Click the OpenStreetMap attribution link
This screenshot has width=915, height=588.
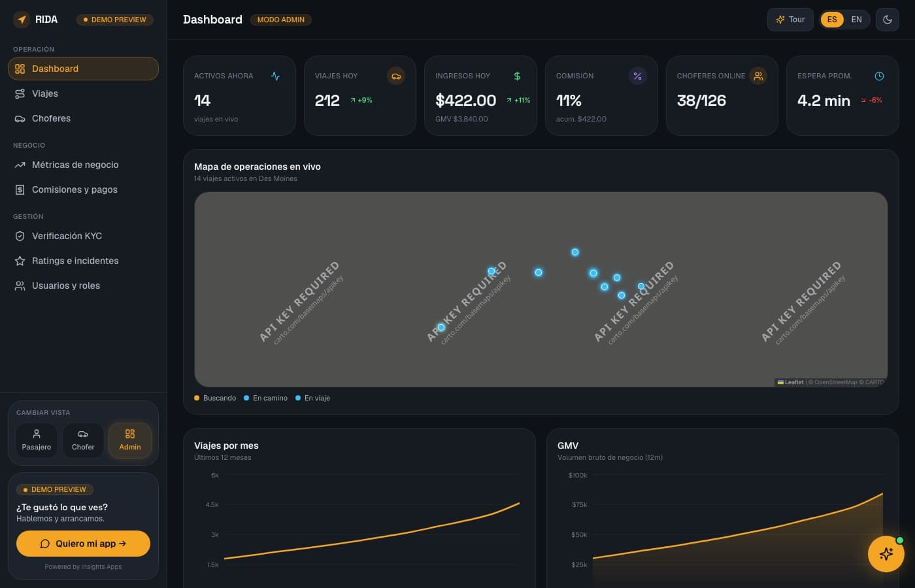pos(835,382)
